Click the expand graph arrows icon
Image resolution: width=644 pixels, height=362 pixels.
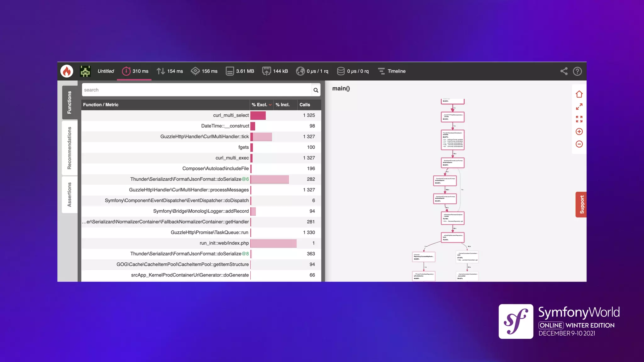579,107
